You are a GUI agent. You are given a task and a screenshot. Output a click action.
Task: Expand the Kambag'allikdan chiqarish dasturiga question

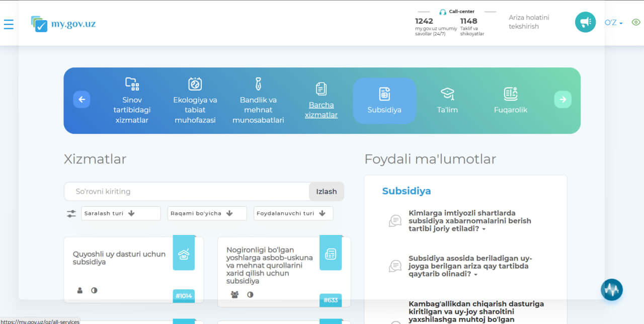(x=476, y=311)
